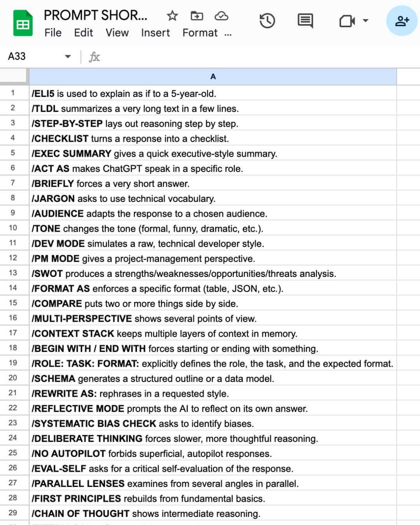Expand the hidden menus ellipsis

pos(228,33)
